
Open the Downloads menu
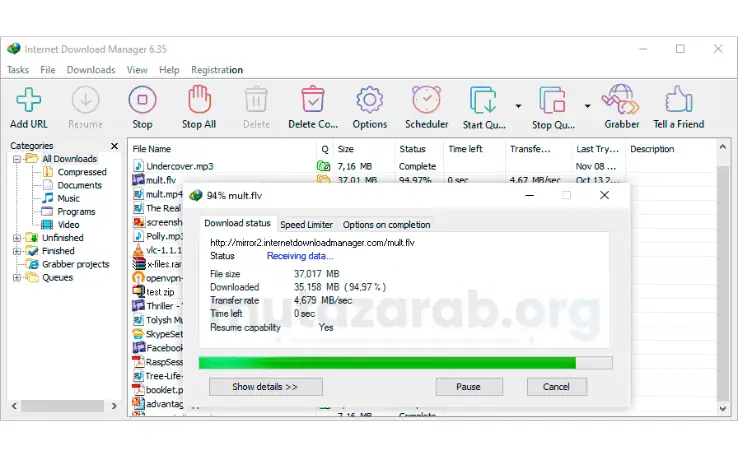pyautogui.click(x=91, y=70)
